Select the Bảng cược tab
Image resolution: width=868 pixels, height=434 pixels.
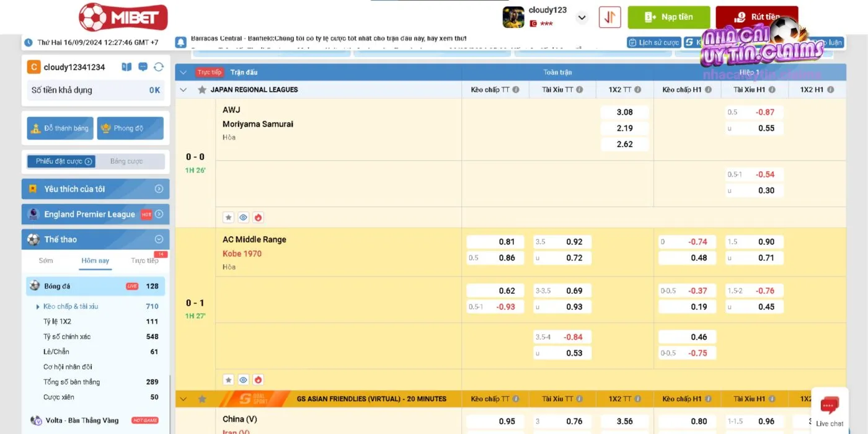coord(126,161)
